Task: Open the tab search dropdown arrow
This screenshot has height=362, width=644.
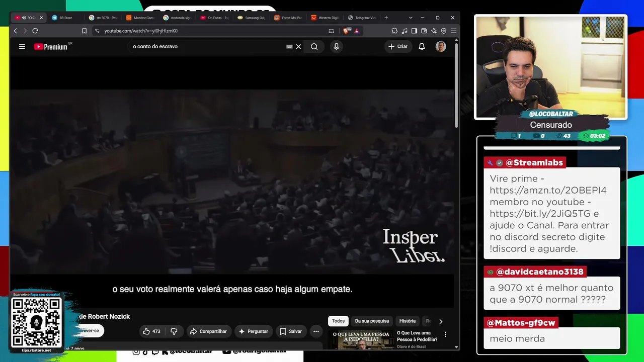Action: [411, 18]
